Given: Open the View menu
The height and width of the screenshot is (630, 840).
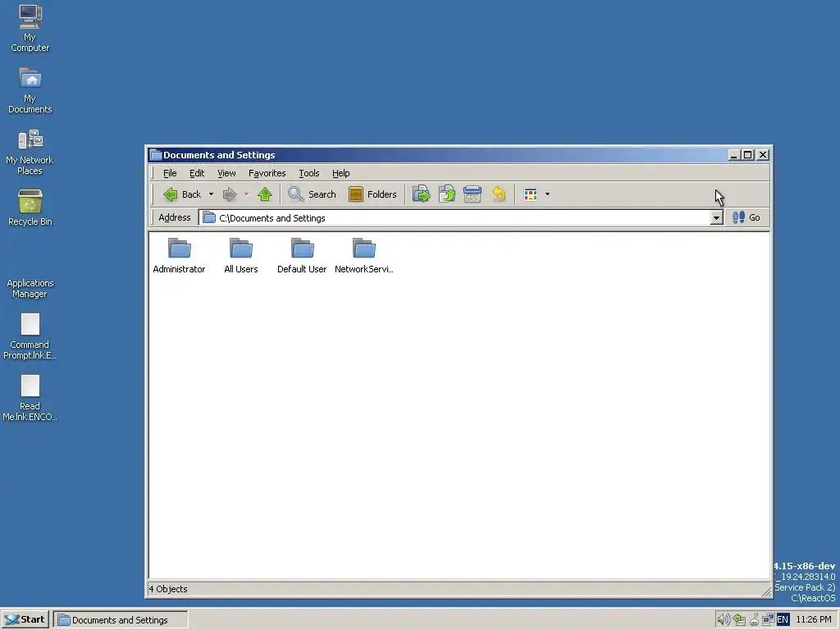Looking at the screenshot, I should click(226, 173).
